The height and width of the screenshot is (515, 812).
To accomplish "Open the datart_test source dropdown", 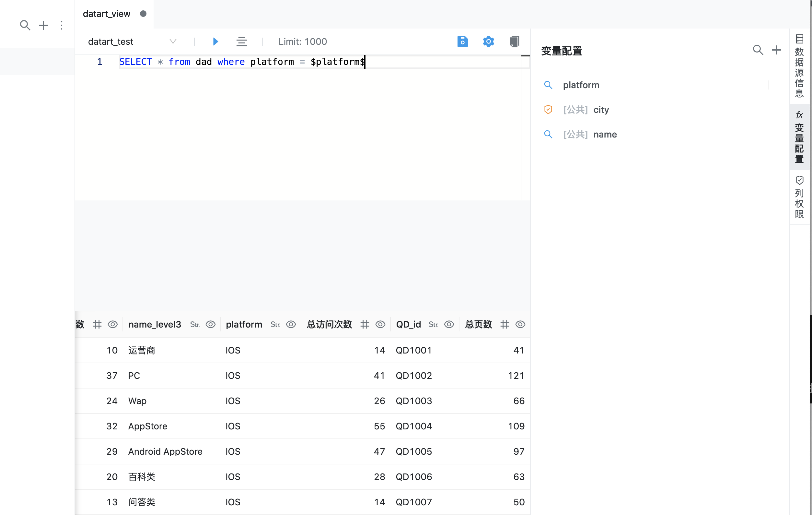I will [x=132, y=42].
